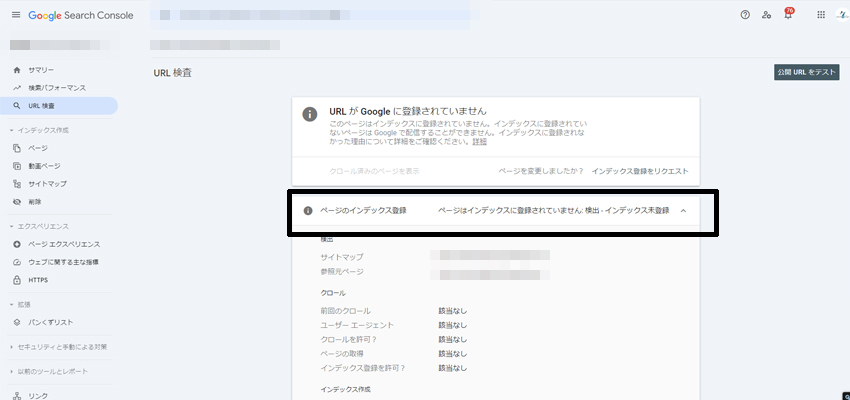Open the help question mark icon
Screen dimensions: 850x400
coord(745,15)
